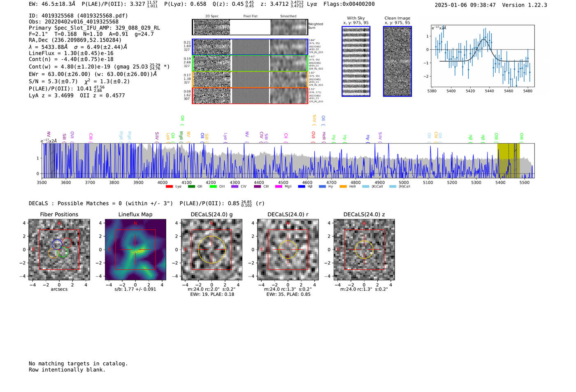Screen dimensions: 576x392
Task: Select the Primary Spec_Slot_IFU_AMP text line
Action: click(94, 28)
